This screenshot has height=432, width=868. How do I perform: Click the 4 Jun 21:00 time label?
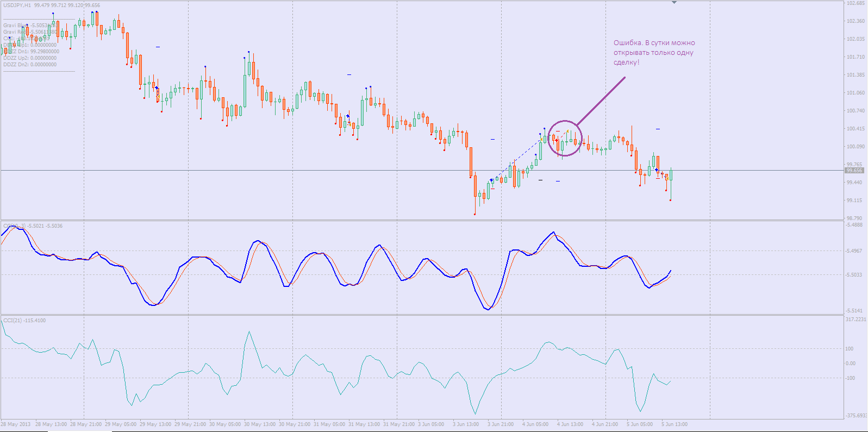coord(605,424)
